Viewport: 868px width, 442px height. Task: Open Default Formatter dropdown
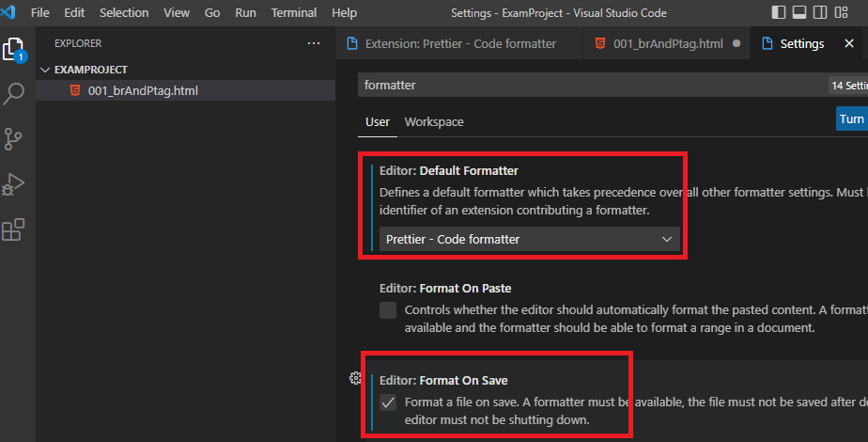[529, 239]
